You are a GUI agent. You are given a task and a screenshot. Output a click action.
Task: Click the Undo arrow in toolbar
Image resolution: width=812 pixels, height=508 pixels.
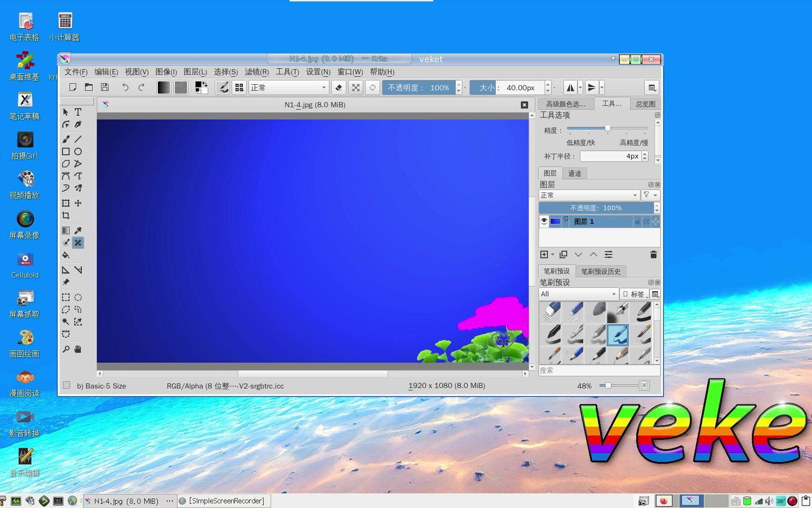[x=125, y=87]
